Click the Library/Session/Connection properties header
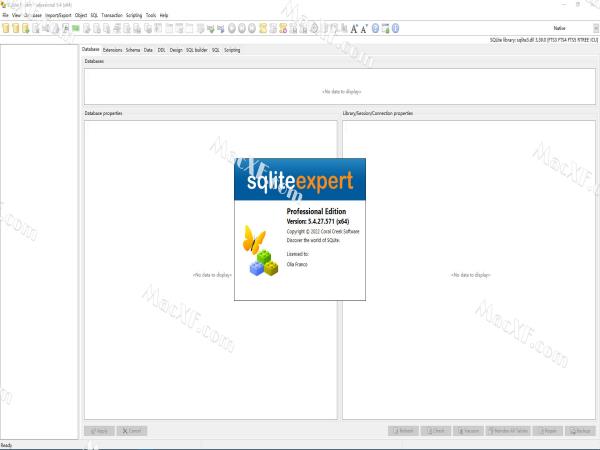Image resolution: width=600 pixels, height=450 pixels. tap(378, 113)
